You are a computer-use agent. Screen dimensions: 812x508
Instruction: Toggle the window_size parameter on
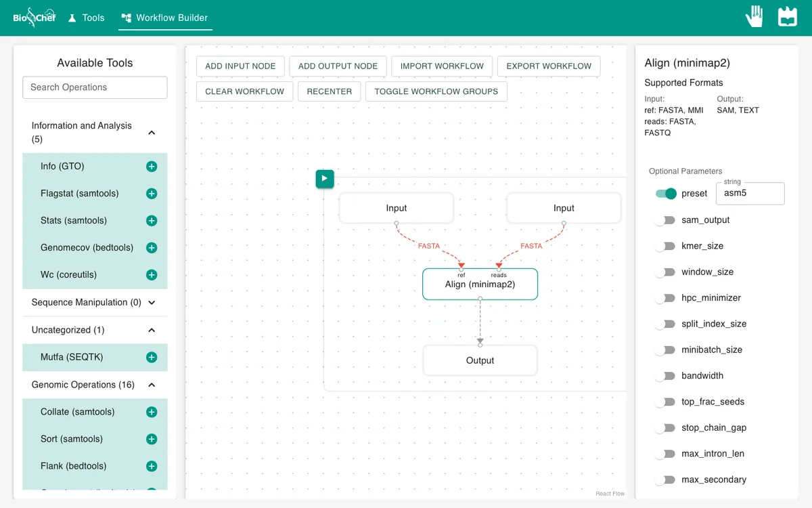click(666, 272)
